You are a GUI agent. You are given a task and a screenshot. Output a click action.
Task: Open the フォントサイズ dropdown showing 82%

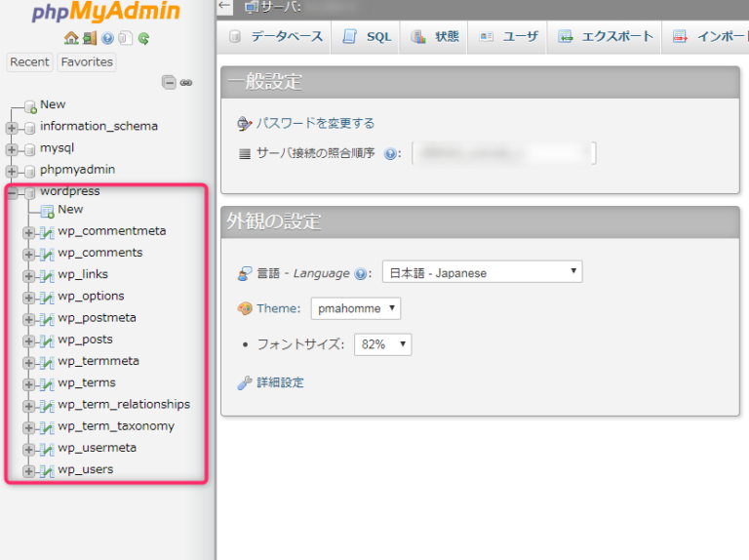381,344
